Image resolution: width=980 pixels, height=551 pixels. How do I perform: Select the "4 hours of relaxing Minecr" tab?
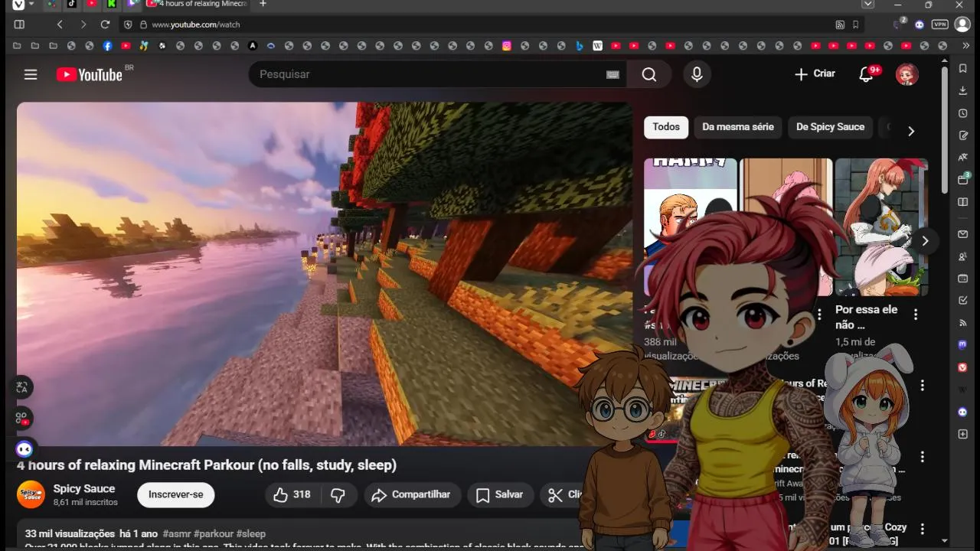coord(197,4)
